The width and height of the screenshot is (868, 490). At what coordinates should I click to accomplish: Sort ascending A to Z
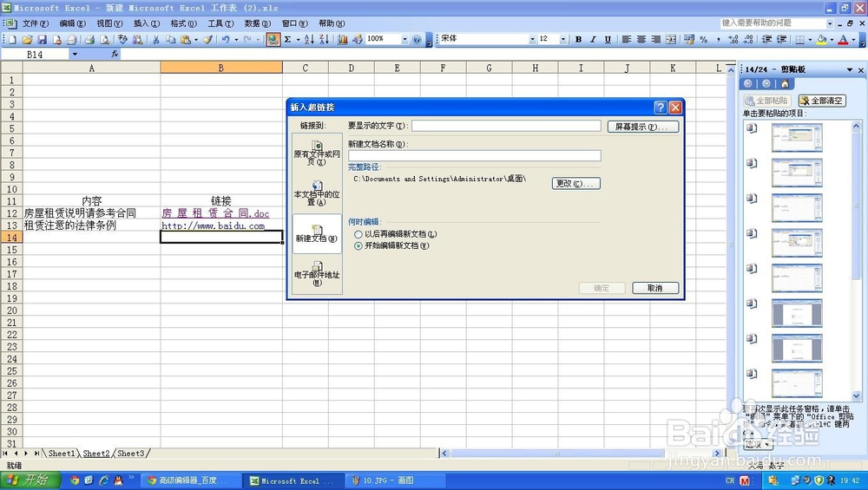tap(309, 39)
